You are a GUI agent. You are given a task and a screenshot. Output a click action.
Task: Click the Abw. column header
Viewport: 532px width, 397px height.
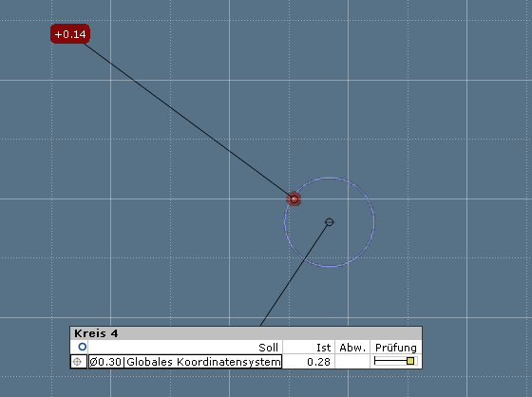pyautogui.click(x=352, y=348)
